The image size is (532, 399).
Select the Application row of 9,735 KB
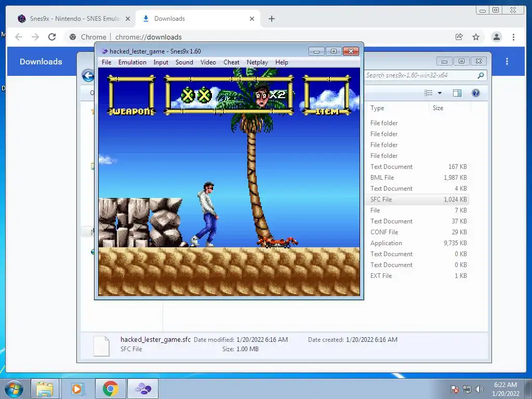[417, 243]
